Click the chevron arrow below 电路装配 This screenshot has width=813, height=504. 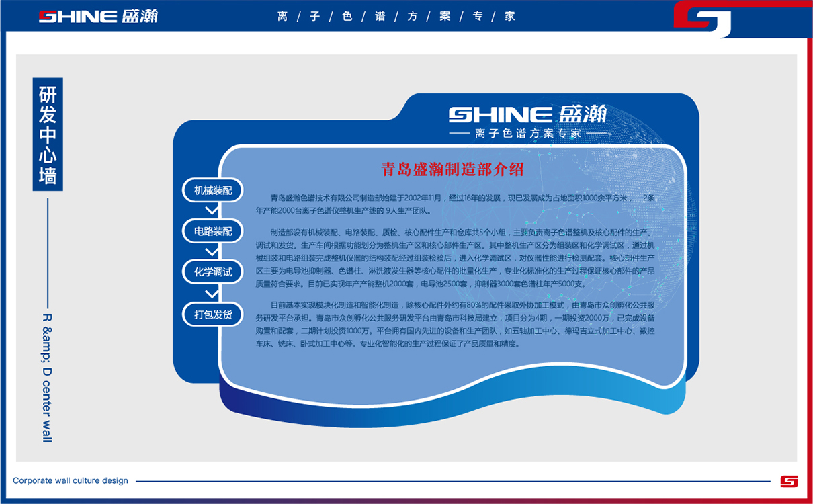click(212, 251)
